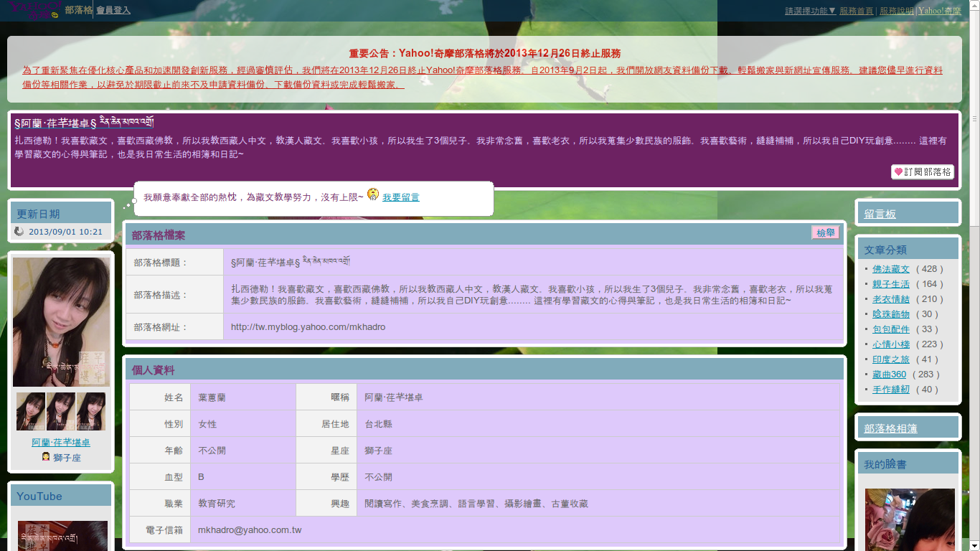Click the email mkhadro@yahoo.com.tw text
980x551 pixels.
point(250,530)
